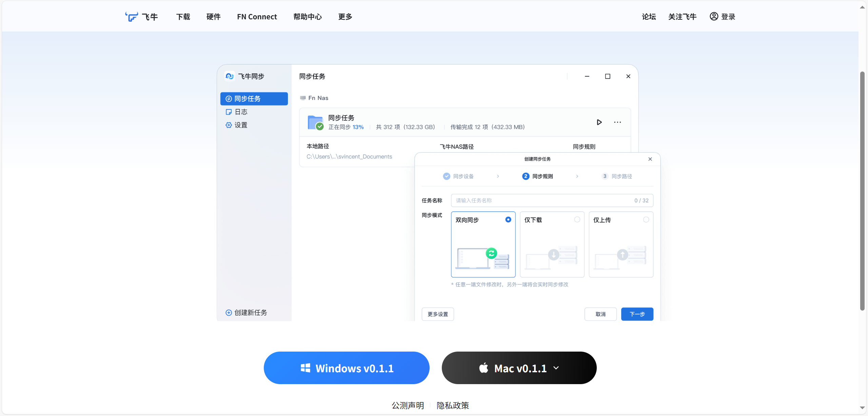Viewport: 868px width, 416px height.
Task: Start the sync task with play button
Action: [599, 122]
